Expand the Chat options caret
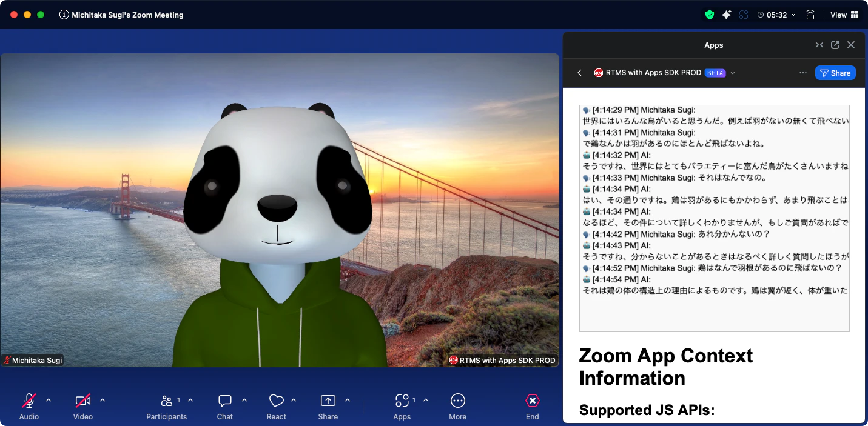The width and height of the screenshot is (868, 426). [244, 400]
